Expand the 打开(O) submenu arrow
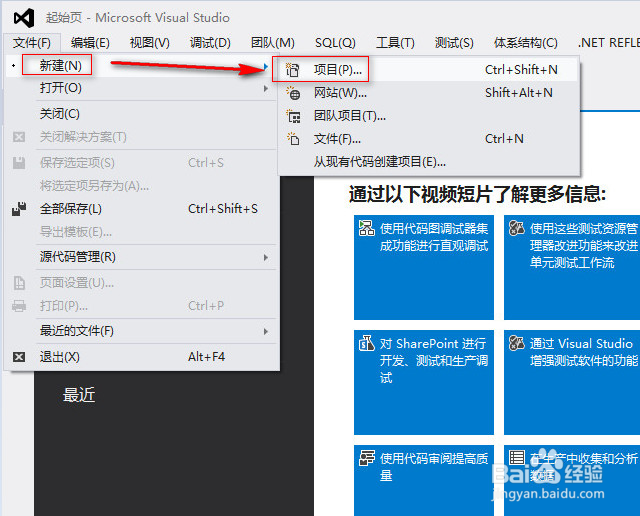Screen dimensions: 640x516 266,88
